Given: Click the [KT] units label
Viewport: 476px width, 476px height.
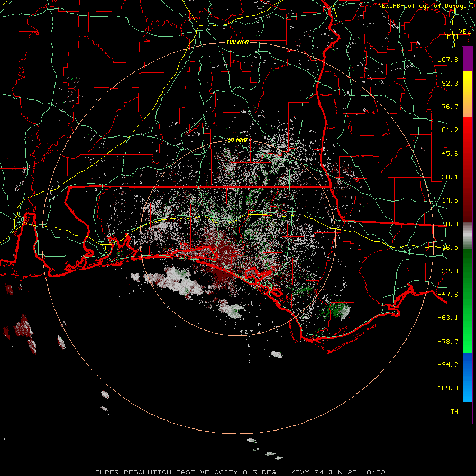Looking at the screenshot, I should click(452, 36).
